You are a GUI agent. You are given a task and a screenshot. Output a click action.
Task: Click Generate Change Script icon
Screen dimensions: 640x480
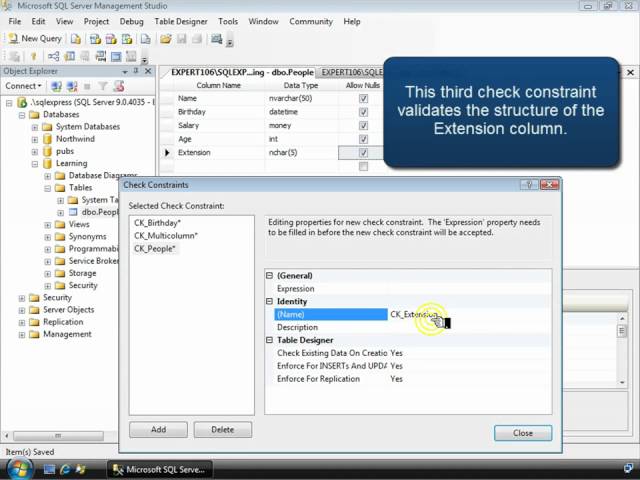point(15,56)
